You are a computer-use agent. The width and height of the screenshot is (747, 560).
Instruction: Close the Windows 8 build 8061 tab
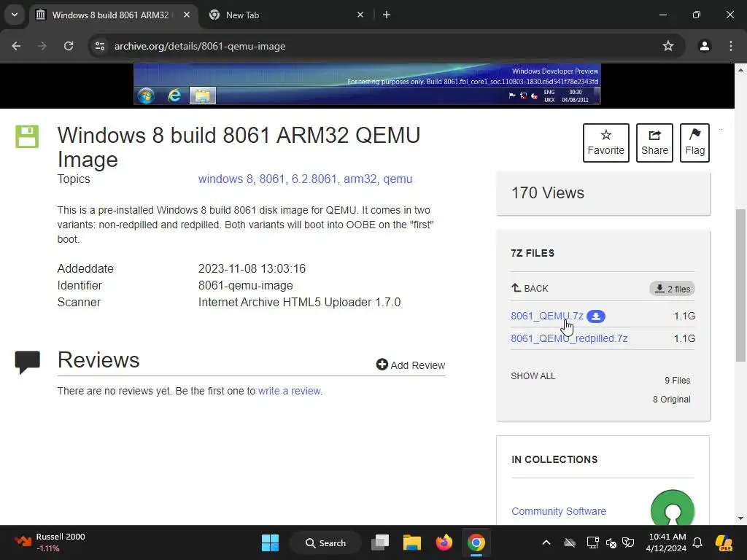187,15
